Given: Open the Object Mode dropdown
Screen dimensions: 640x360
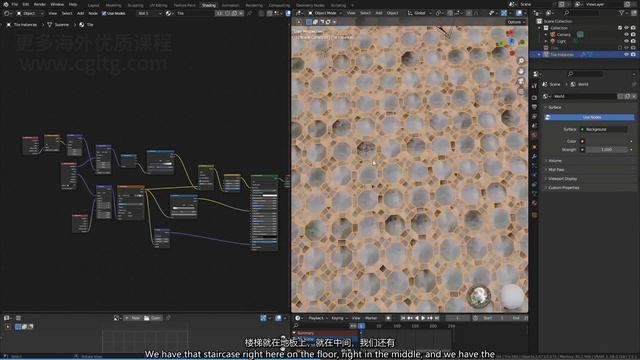Looking at the screenshot, I should click(x=325, y=13).
